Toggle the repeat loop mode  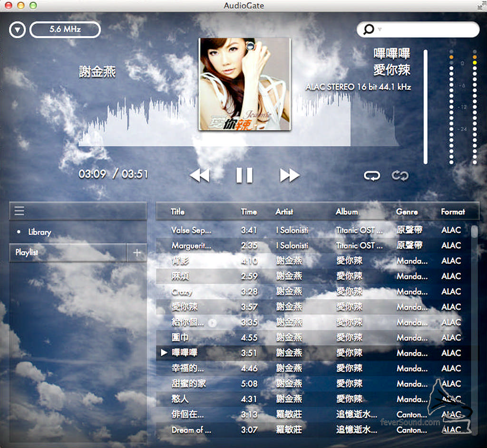pyautogui.click(x=372, y=176)
